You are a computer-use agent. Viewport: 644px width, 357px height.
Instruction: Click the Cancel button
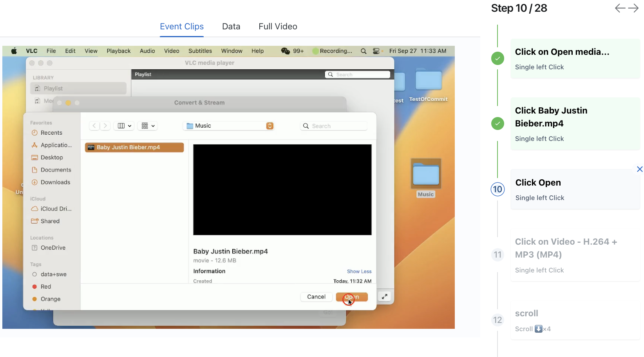(x=316, y=297)
